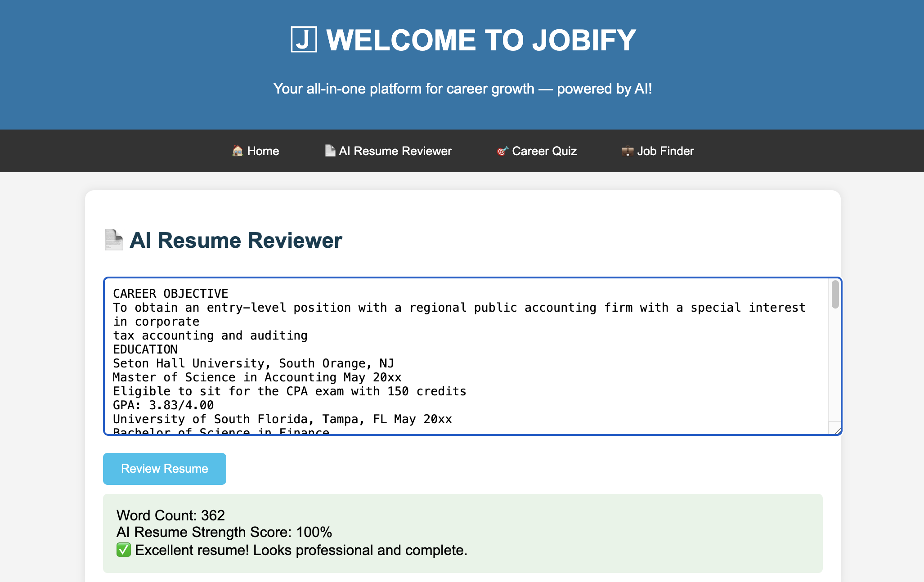This screenshot has height=582, width=924.
Task: Click the resume textarea scrollbar thumb
Action: point(835,294)
